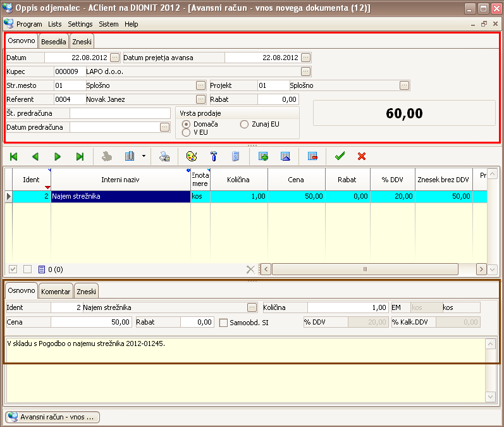Open Str.mesto lookup button

tap(200, 85)
